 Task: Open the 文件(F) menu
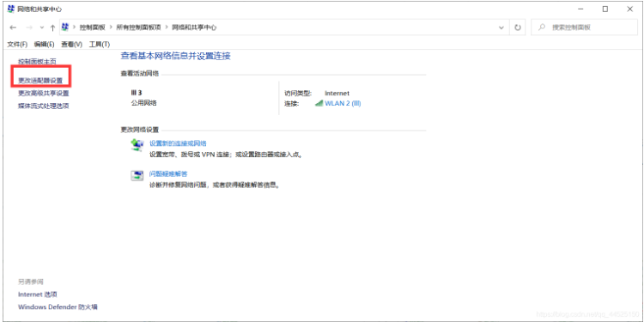click(17, 44)
